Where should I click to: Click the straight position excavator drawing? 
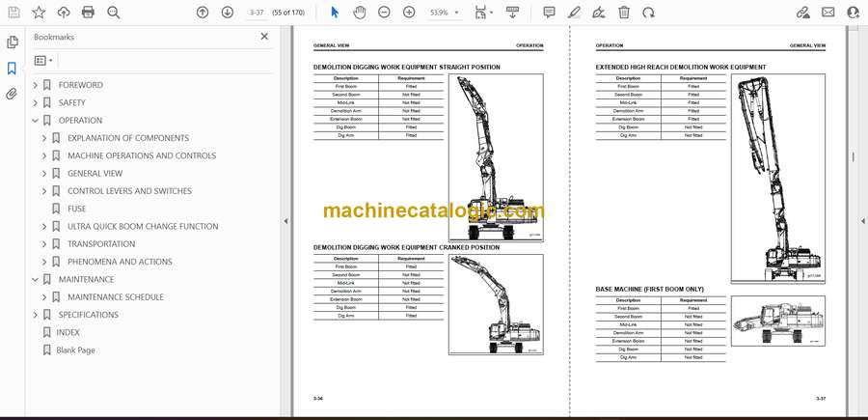coord(496,158)
